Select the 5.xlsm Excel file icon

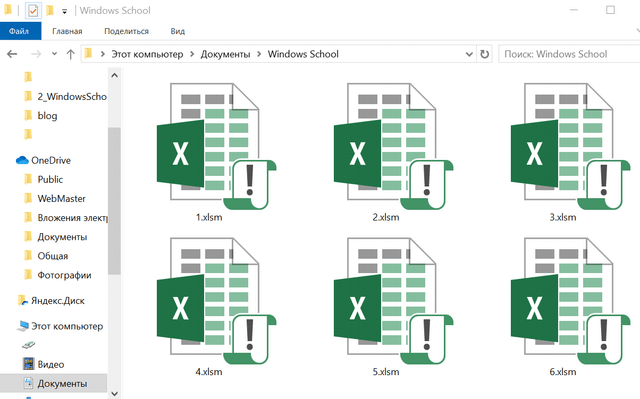[393, 301]
